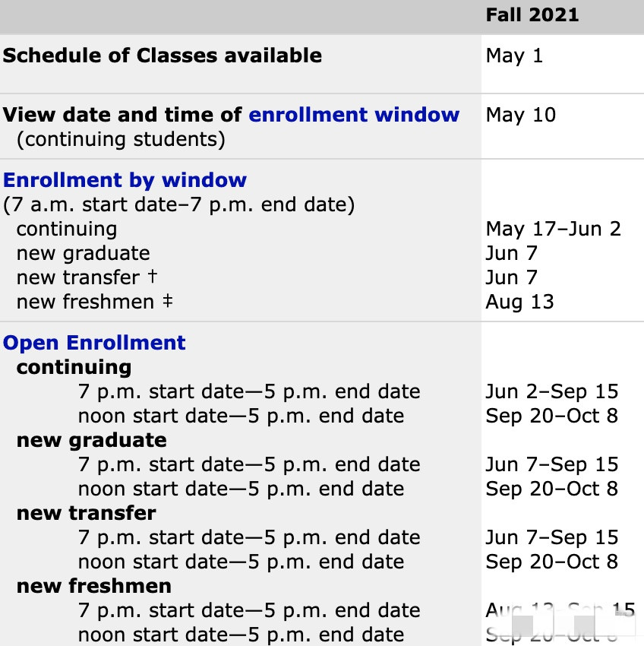Click the Schedule of Classes available row label
This screenshot has height=646, width=644.
tap(163, 55)
